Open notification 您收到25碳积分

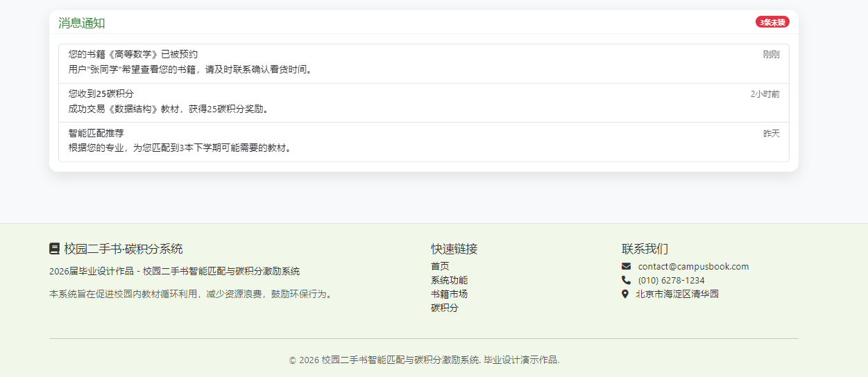click(x=424, y=103)
